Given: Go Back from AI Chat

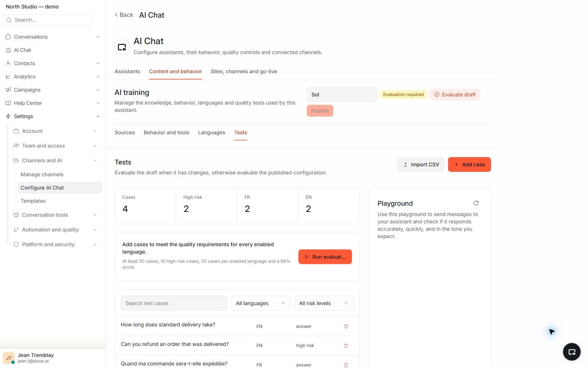Looking at the screenshot, I should (x=124, y=15).
